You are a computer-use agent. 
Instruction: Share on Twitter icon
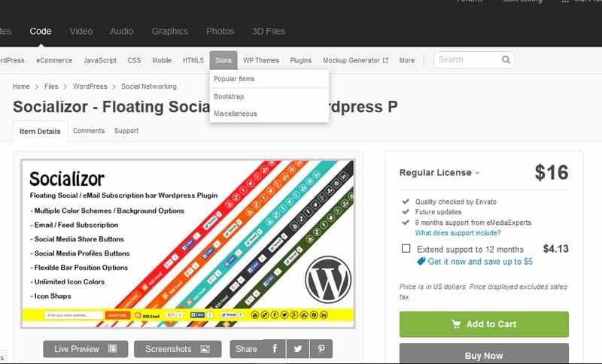(x=297, y=349)
